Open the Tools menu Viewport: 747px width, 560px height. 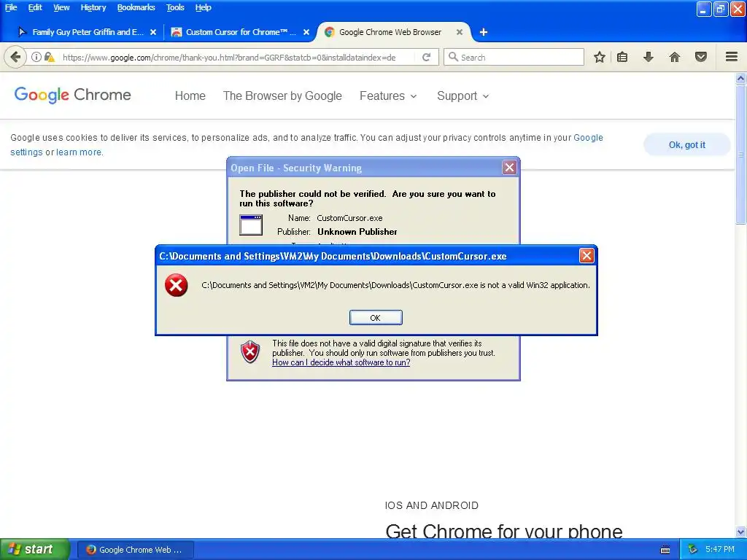(x=175, y=7)
